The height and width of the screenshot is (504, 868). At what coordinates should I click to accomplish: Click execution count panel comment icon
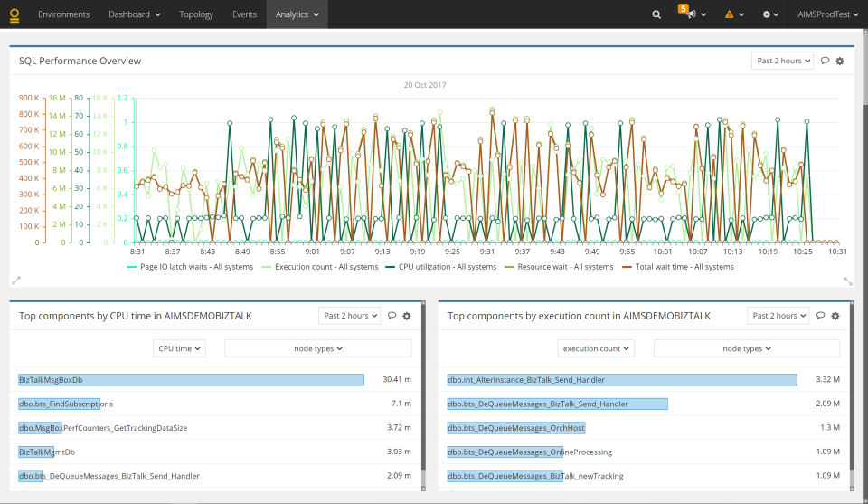(x=820, y=316)
